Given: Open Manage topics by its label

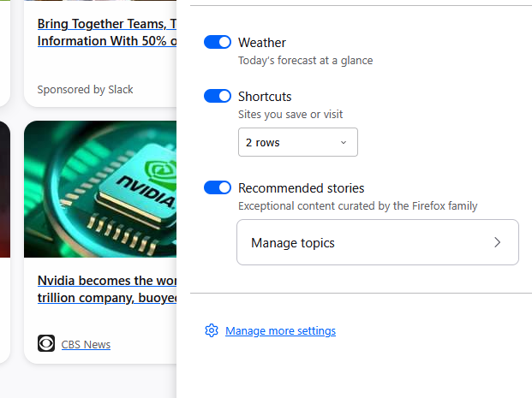Looking at the screenshot, I should pos(293,243).
